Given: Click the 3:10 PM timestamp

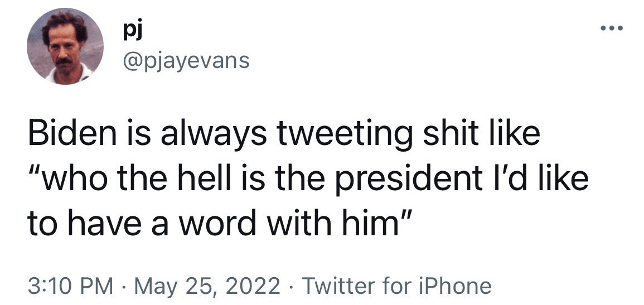Looking at the screenshot, I should 71,285.
